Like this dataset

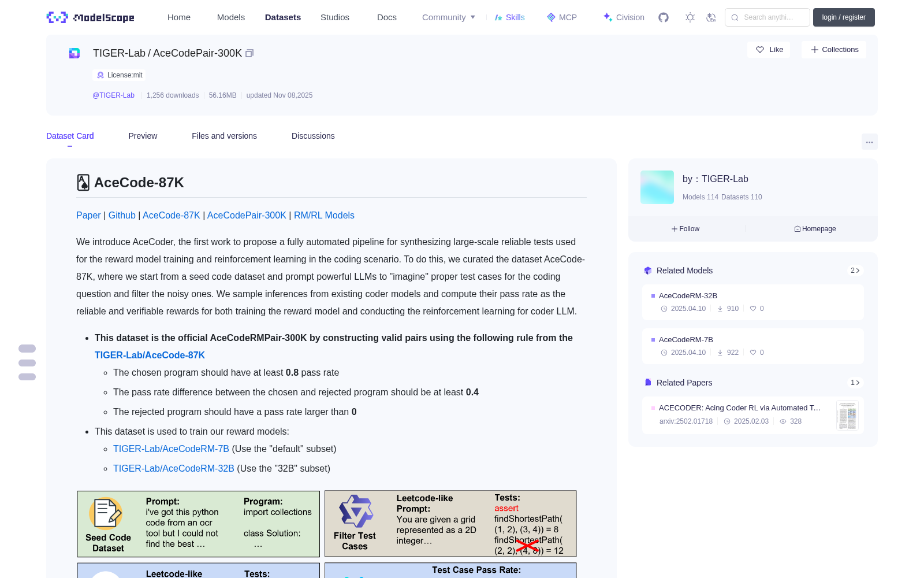[769, 50]
